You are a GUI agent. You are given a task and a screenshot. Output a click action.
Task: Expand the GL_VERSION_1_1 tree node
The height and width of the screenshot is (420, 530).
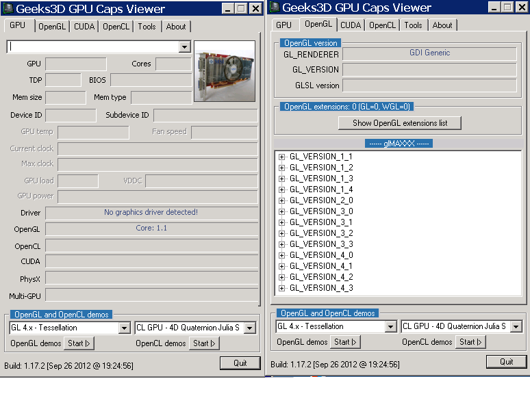281,157
